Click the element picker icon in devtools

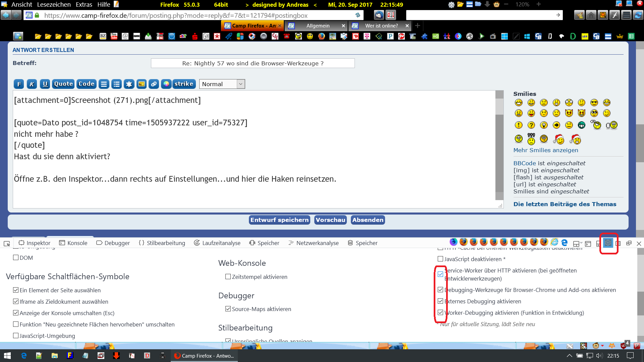coord(7,243)
